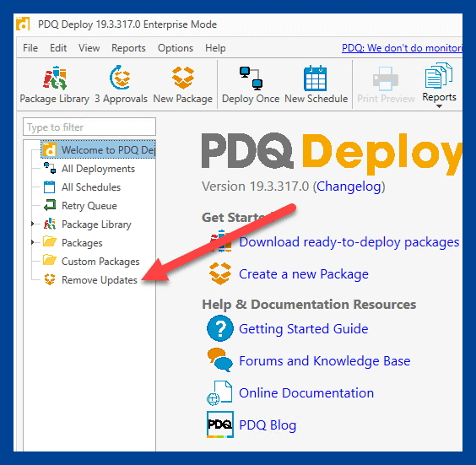This screenshot has height=465, width=476.
Task: Click the speech bubbles forum icon
Action: (220, 360)
